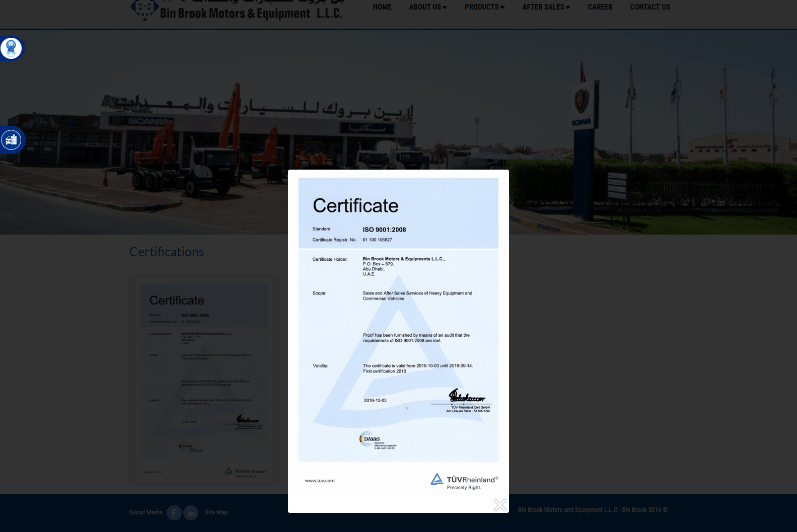Screen dimensions: 797x532
Task: Select the small certificate thumbnail
Action: click(x=204, y=380)
